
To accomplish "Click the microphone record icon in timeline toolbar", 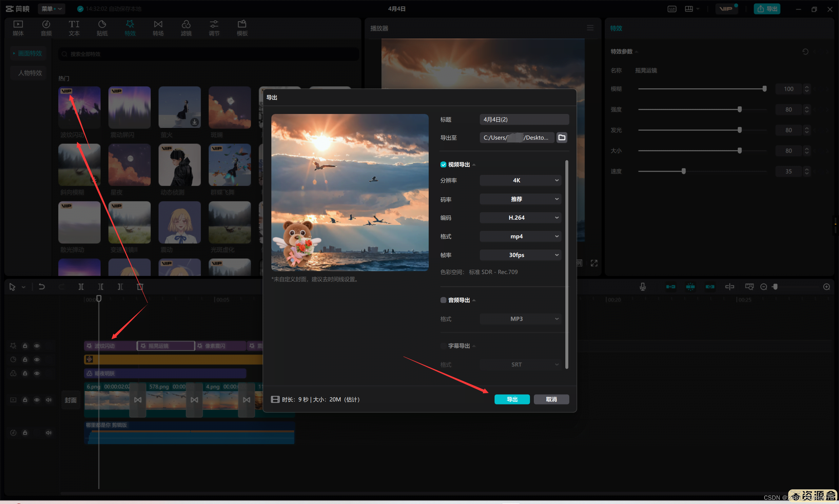I will coord(642,287).
